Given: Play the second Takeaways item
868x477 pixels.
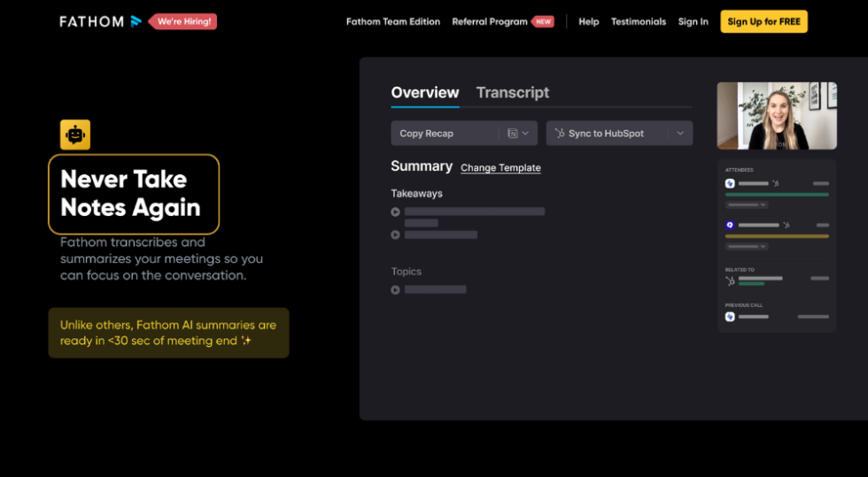Looking at the screenshot, I should 395,235.
